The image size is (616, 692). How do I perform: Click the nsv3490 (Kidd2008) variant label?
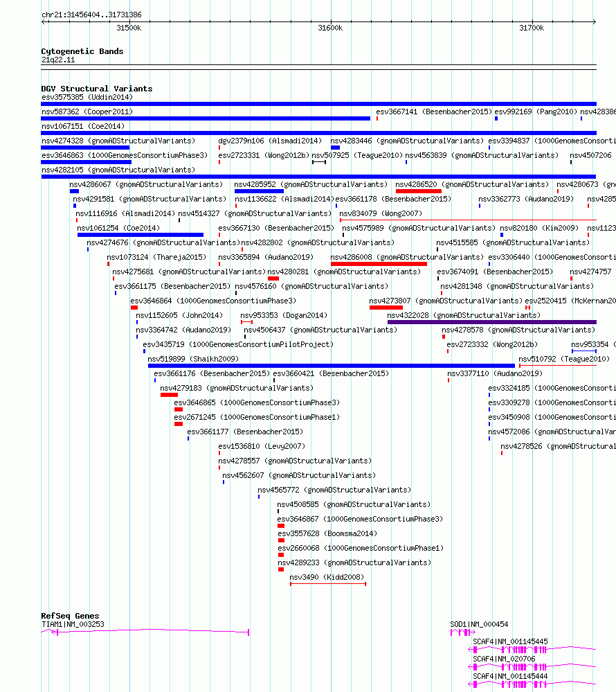coord(327,577)
